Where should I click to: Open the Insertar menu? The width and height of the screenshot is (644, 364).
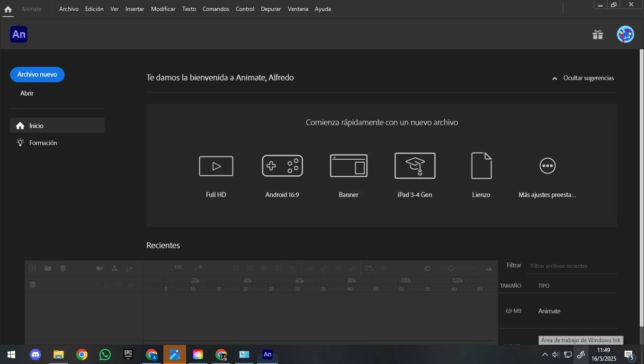tap(134, 9)
